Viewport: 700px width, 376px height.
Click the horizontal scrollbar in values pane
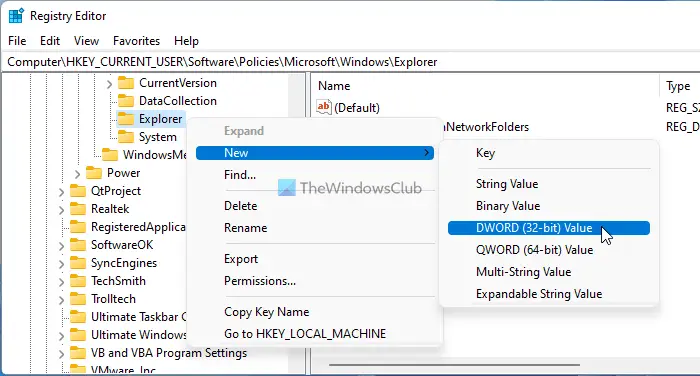click(454, 365)
